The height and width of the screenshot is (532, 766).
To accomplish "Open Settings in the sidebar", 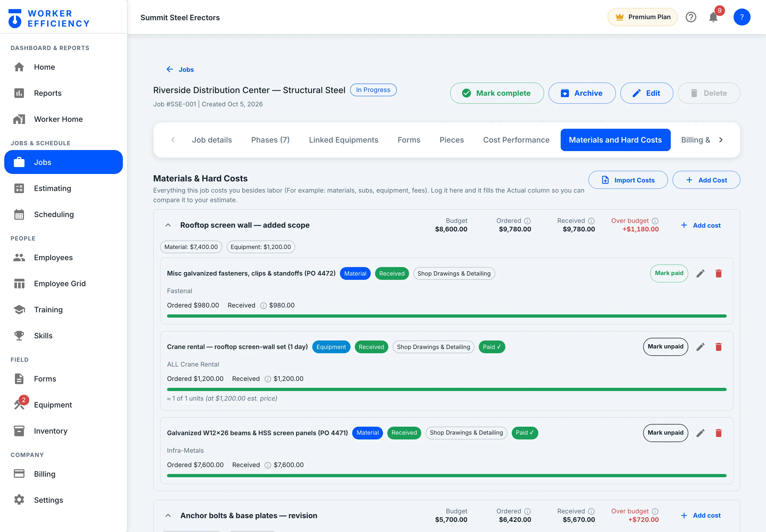I will (63, 500).
